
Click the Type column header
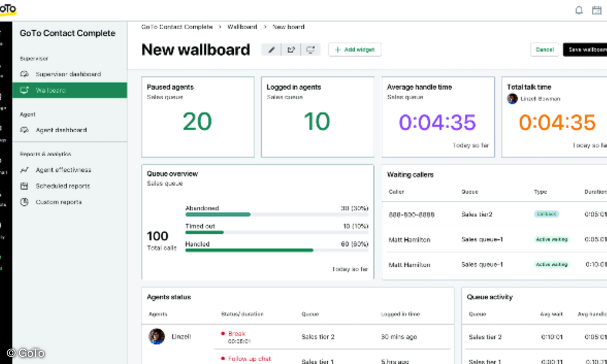click(x=540, y=192)
